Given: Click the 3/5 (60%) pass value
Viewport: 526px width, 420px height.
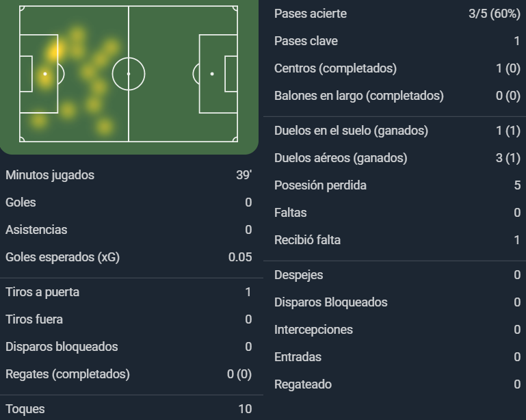Looking at the screenshot, I should click(495, 14).
